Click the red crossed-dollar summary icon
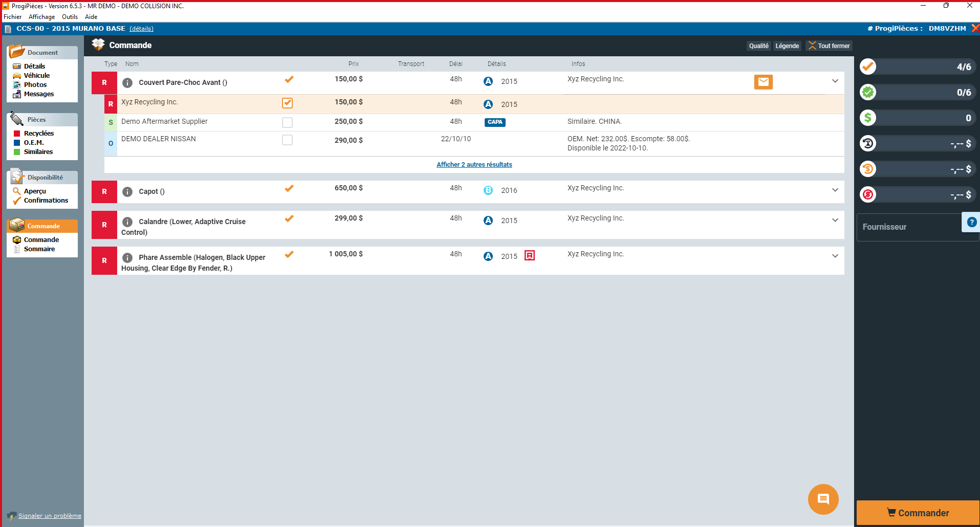This screenshot has width=980, height=527. click(x=868, y=194)
